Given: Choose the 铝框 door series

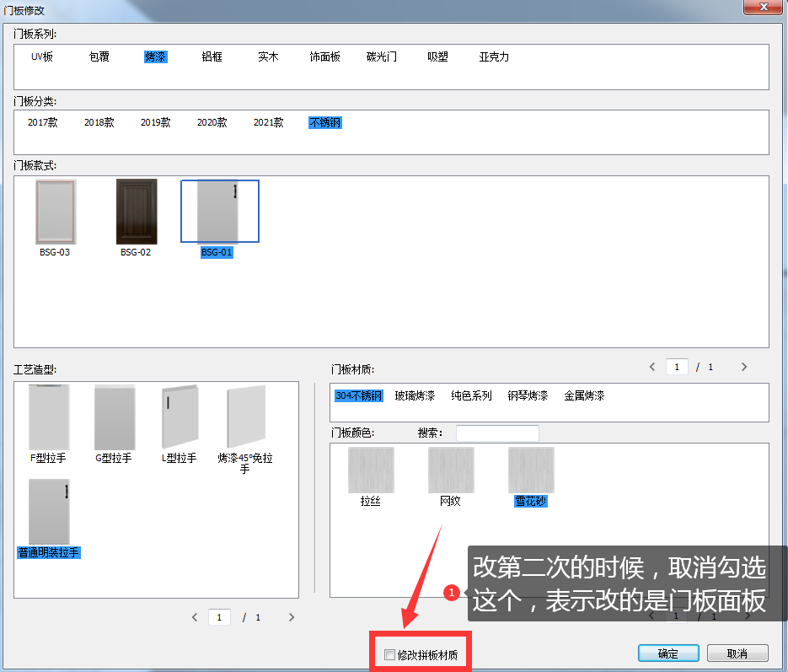Looking at the screenshot, I should (x=212, y=56).
